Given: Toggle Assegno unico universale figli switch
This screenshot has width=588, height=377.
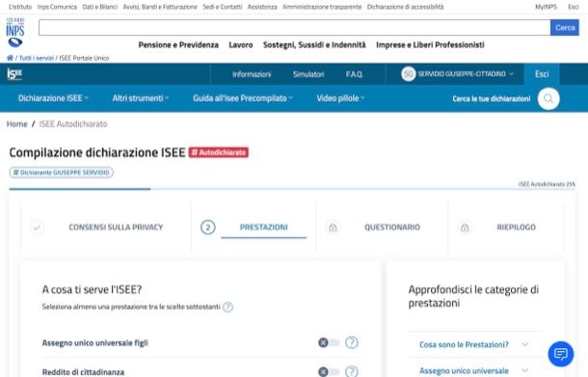Looking at the screenshot, I should tap(329, 342).
